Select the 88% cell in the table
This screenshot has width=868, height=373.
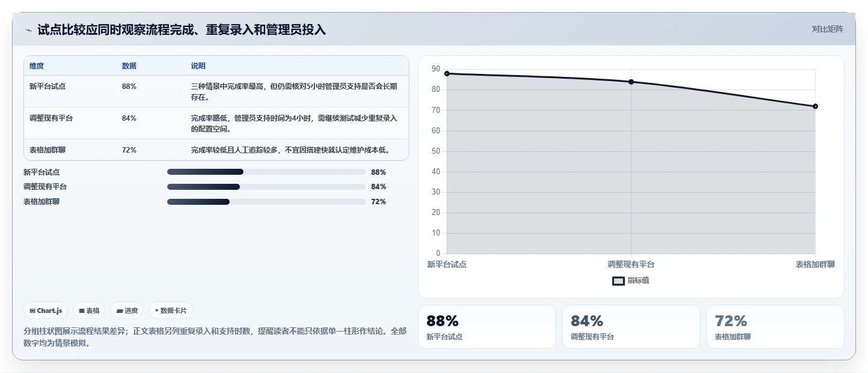pos(129,86)
